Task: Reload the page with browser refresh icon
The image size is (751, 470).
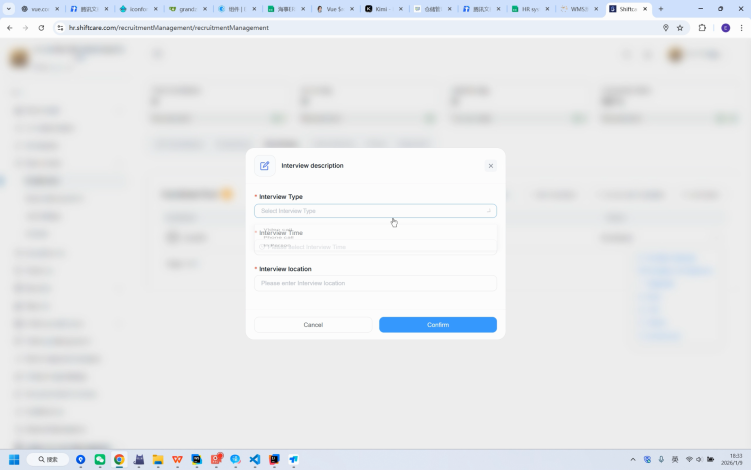Action: (41, 28)
